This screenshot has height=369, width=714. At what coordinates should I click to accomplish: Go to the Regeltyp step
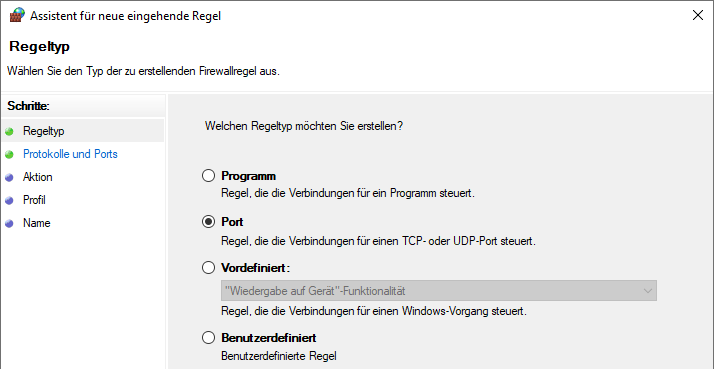tap(44, 131)
